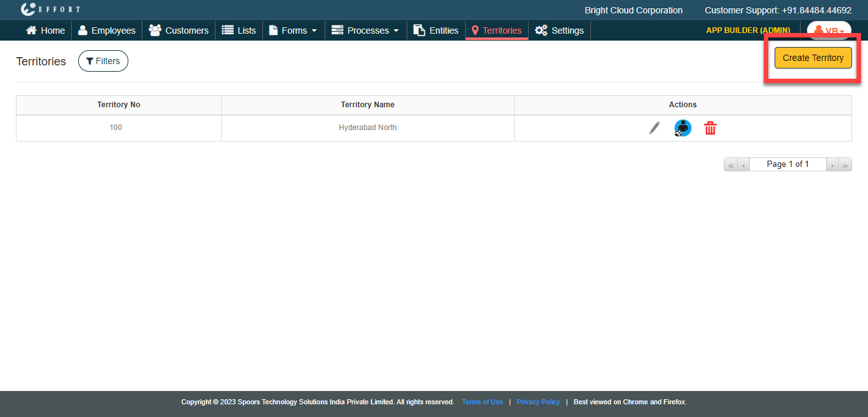
Task: Expand the Forms dropdown menu
Action: (x=293, y=30)
